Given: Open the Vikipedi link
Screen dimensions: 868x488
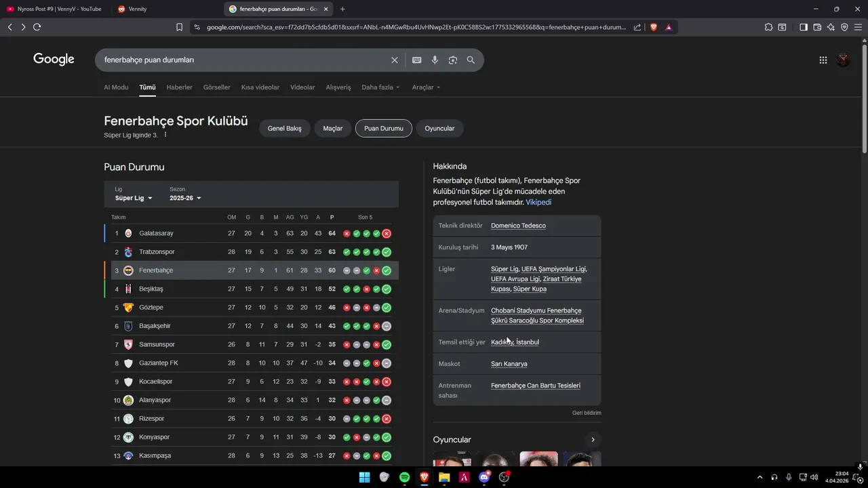Looking at the screenshot, I should (x=538, y=202).
